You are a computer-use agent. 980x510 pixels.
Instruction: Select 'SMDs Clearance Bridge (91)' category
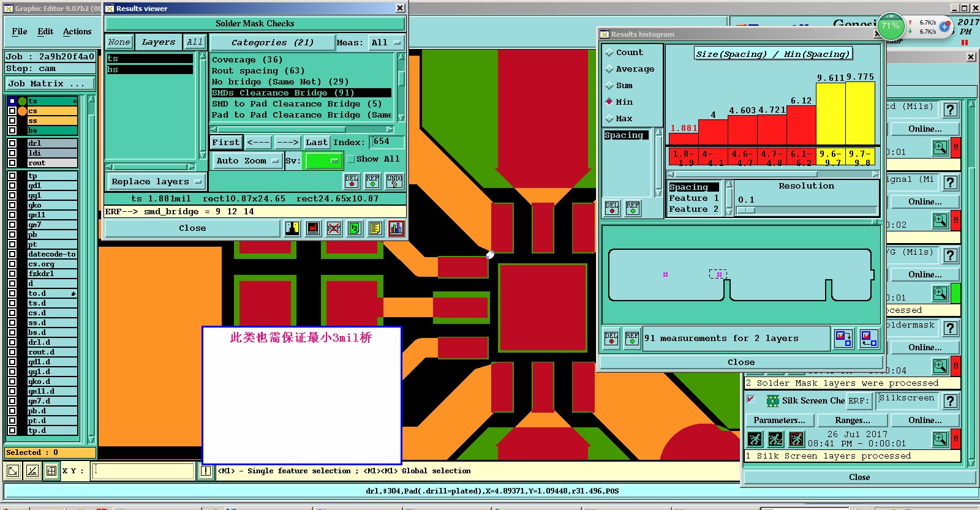pyautogui.click(x=301, y=93)
